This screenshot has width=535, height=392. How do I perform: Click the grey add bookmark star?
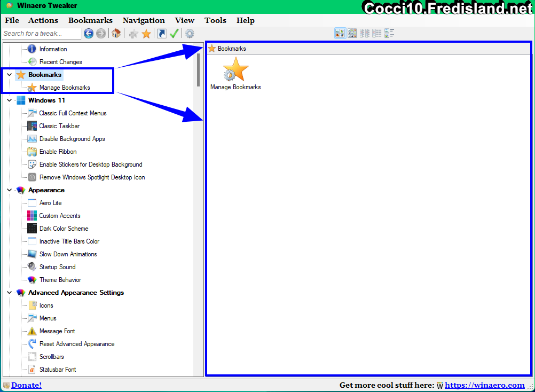(x=133, y=34)
